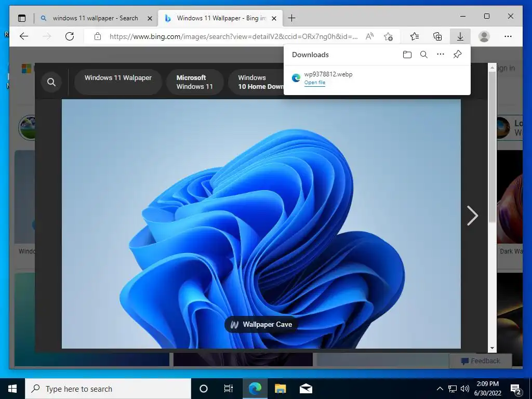Image resolution: width=532 pixels, height=399 pixels.
Task: Open network settings tray icon
Action: pyautogui.click(x=453, y=389)
